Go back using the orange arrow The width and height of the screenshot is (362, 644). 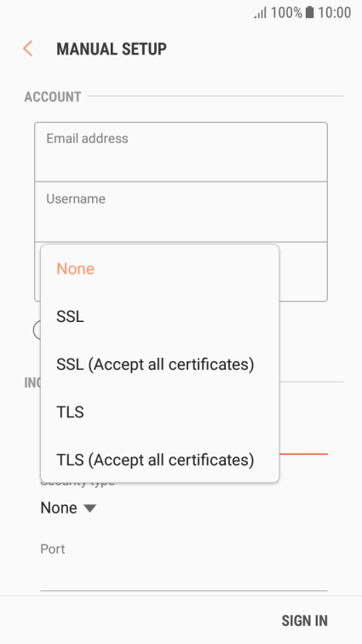click(27, 49)
